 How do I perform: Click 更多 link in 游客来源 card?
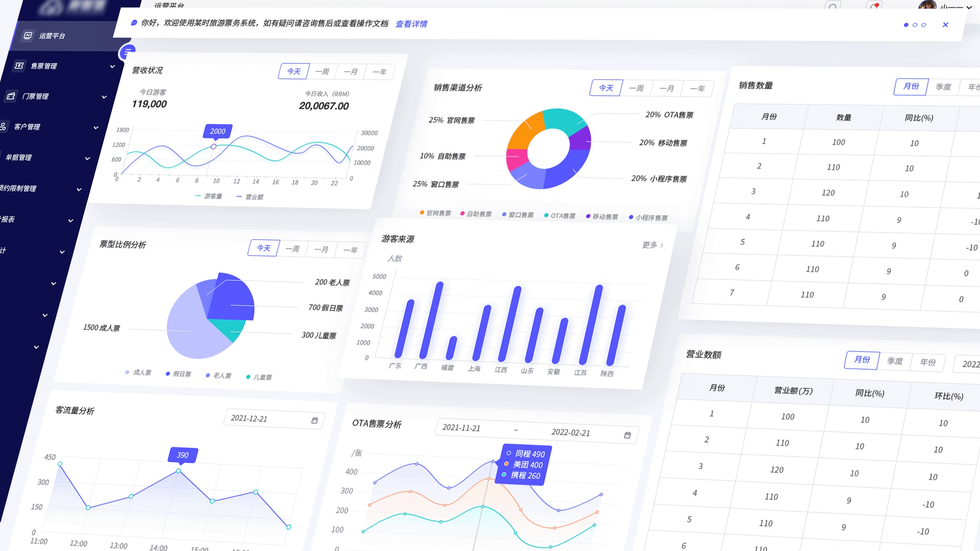(652, 245)
